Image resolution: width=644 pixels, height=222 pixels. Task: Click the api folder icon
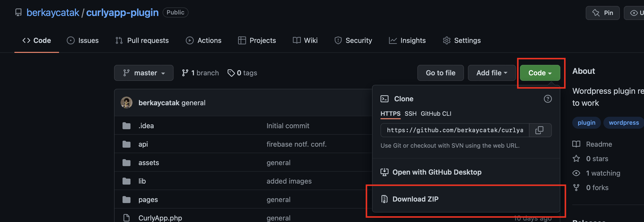tap(127, 144)
